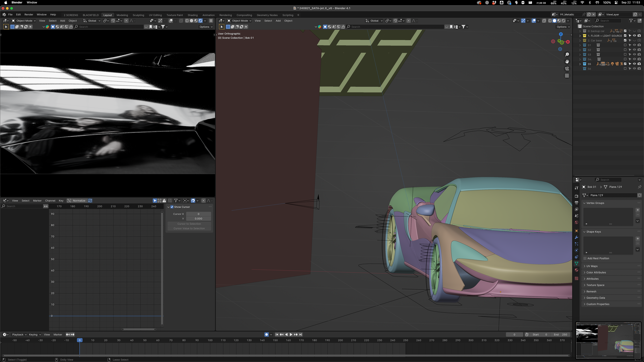Screen dimensions: 644x362
Task: Click the blue frame 0 playhead marker
Action: coord(79,340)
